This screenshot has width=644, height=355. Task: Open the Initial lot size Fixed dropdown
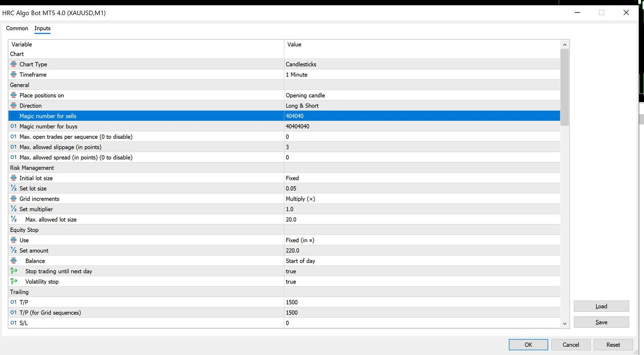click(x=422, y=178)
